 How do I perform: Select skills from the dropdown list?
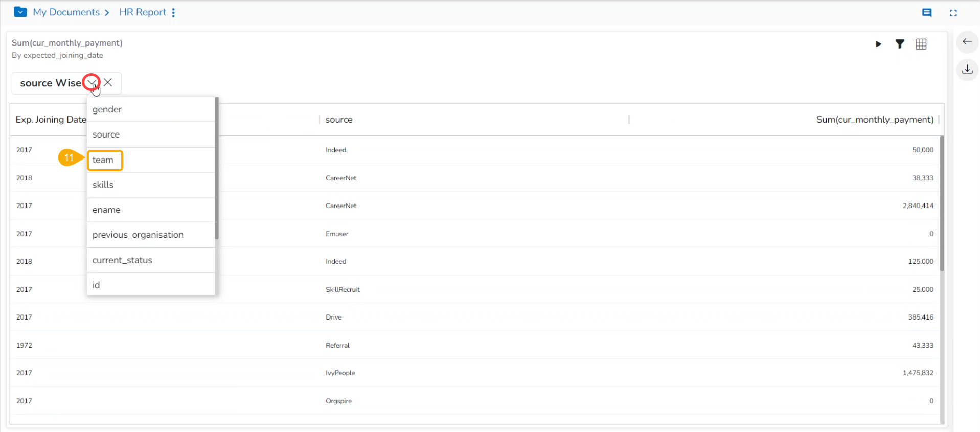(x=103, y=185)
